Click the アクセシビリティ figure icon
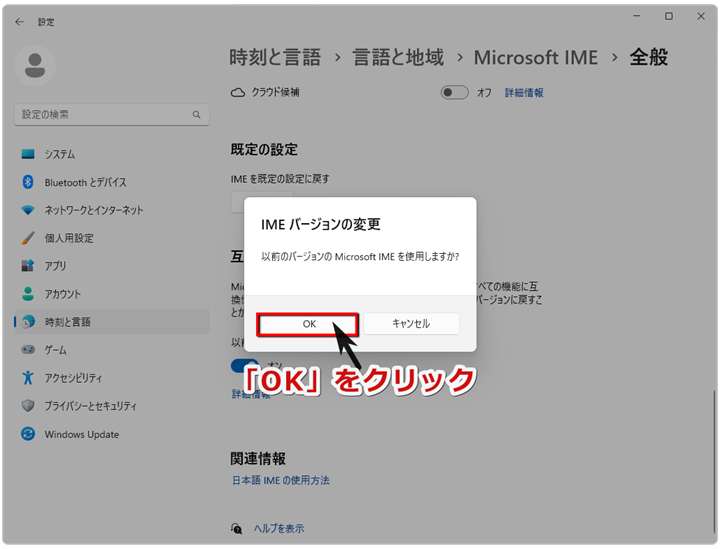Viewport: 720px width, 549px height. 28,378
